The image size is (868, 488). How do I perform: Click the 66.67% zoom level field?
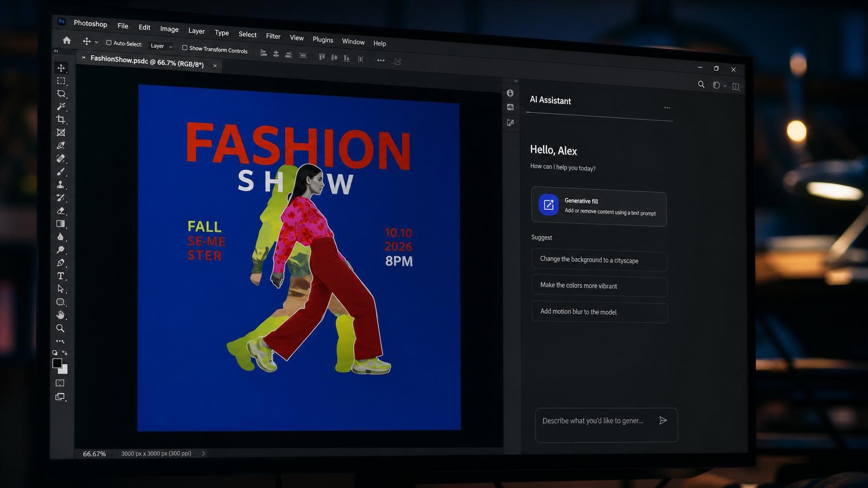pyautogui.click(x=94, y=454)
